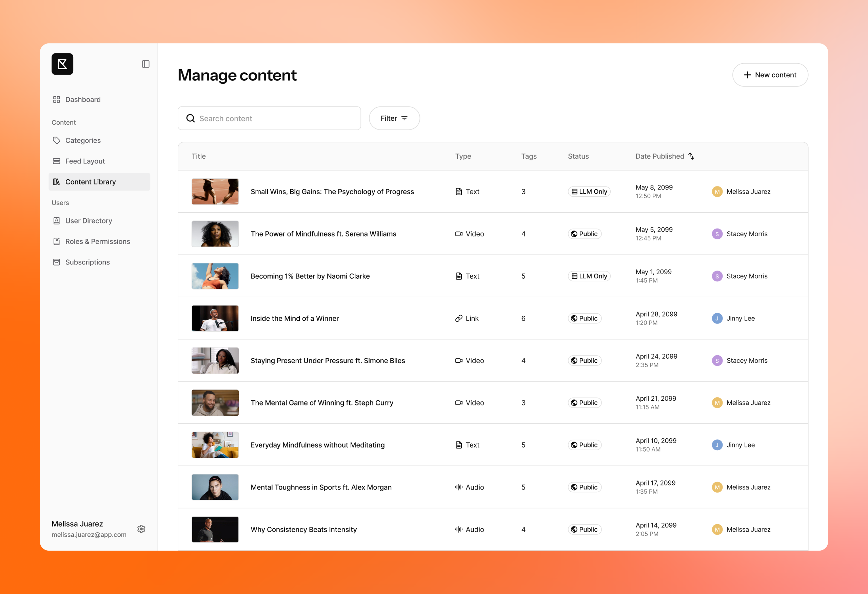Select Content Library in sidebar
Viewport: 868px width, 594px height.
click(91, 182)
